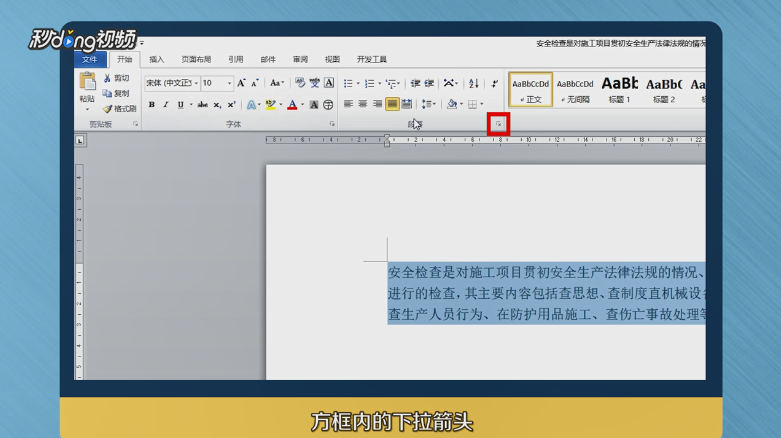The image size is (781, 438).
Task: Switch to the References (引用) tab
Action: coord(236,59)
